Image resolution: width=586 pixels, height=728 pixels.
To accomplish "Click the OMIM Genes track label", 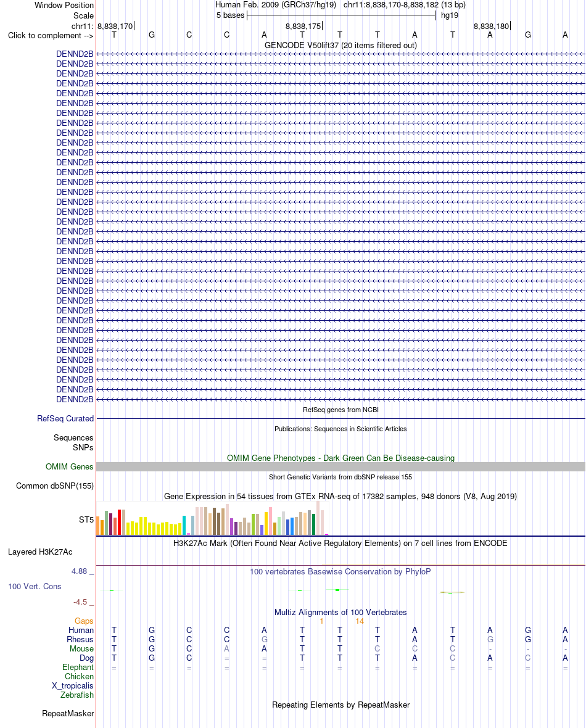I will (x=69, y=466).
